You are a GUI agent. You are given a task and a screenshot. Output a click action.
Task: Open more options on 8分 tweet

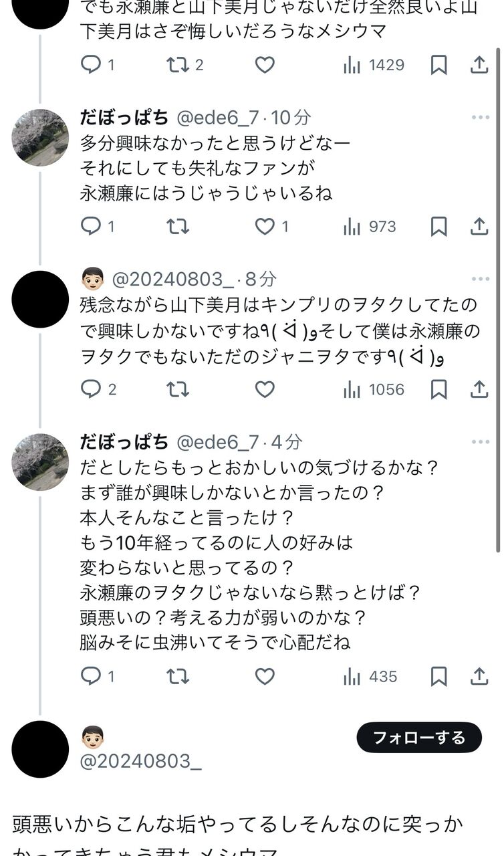480,280
